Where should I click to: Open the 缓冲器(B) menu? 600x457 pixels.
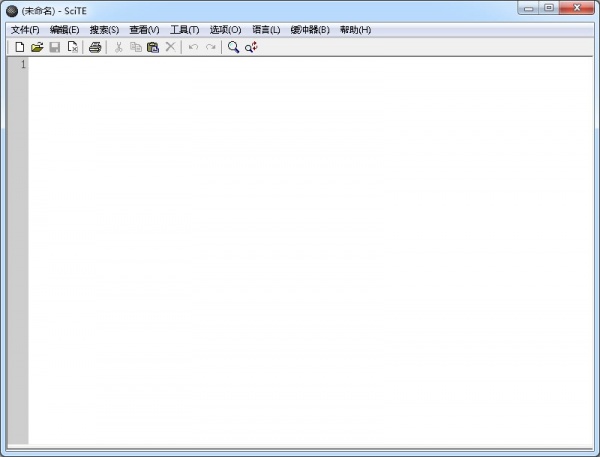pyautogui.click(x=309, y=30)
